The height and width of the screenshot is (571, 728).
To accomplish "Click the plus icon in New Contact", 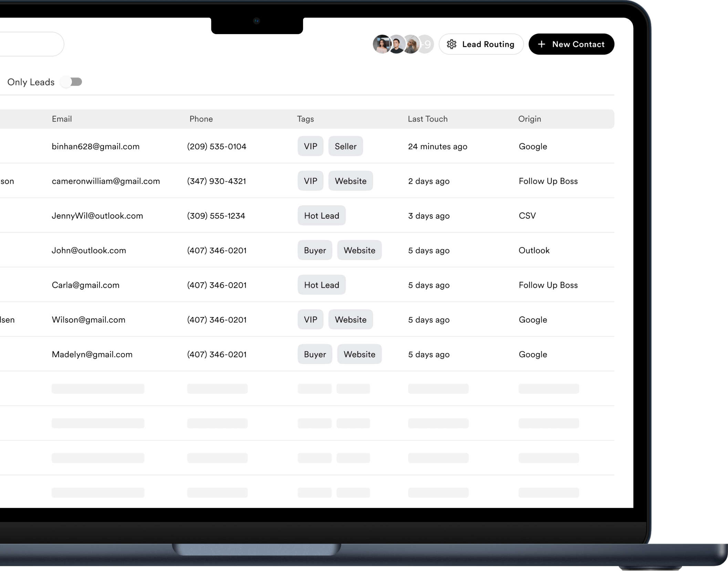I will 541,44.
